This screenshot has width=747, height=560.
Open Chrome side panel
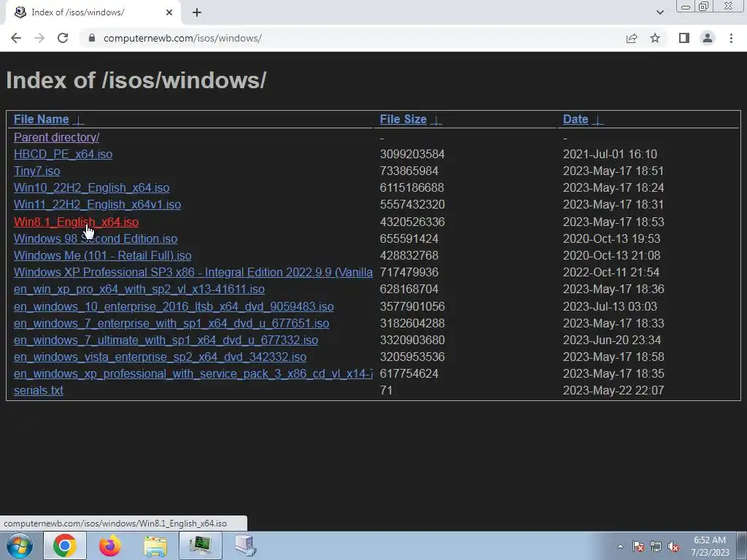684,38
